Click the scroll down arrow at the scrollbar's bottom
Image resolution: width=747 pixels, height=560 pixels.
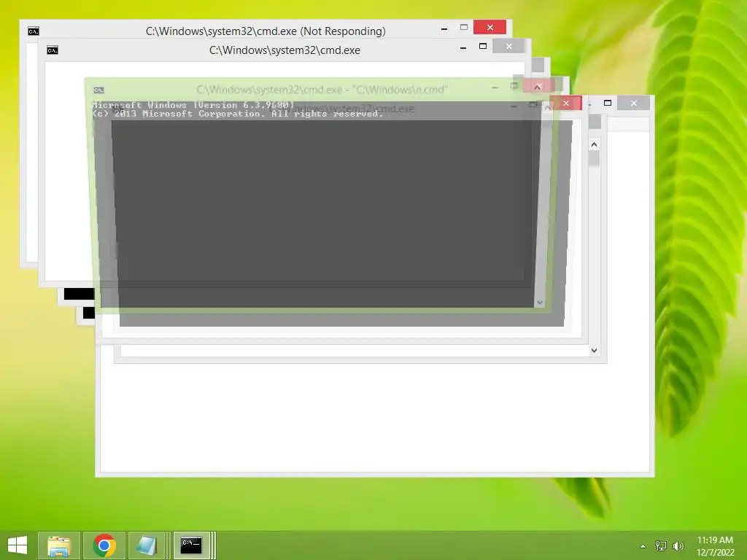594,351
